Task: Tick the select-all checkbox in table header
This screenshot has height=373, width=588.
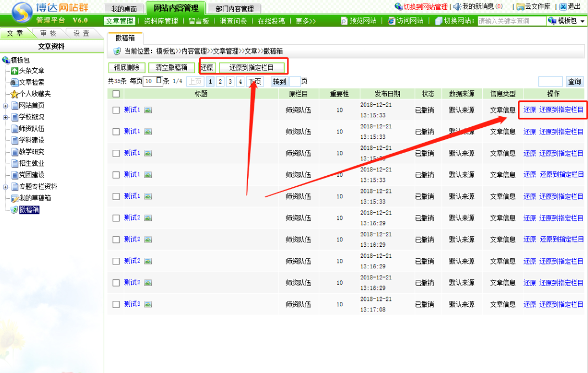Action: (x=116, y=94)
